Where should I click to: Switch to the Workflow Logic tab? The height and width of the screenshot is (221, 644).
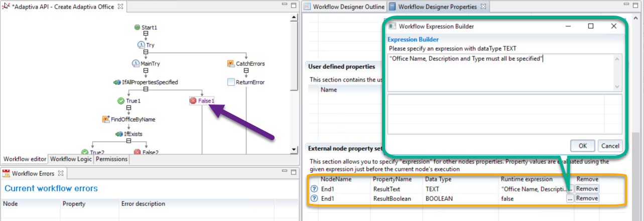pos(70,159)
